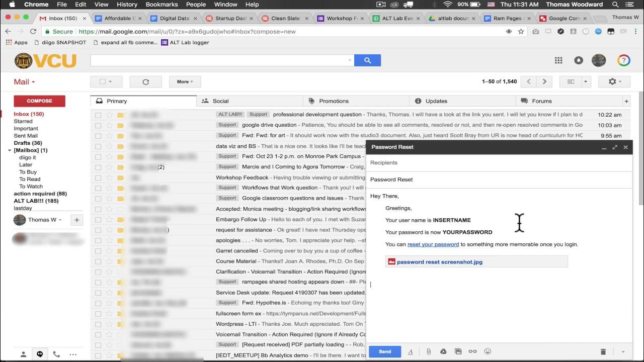
Task: Open Thomas W status dropdown
Action: tap(60, 220)
